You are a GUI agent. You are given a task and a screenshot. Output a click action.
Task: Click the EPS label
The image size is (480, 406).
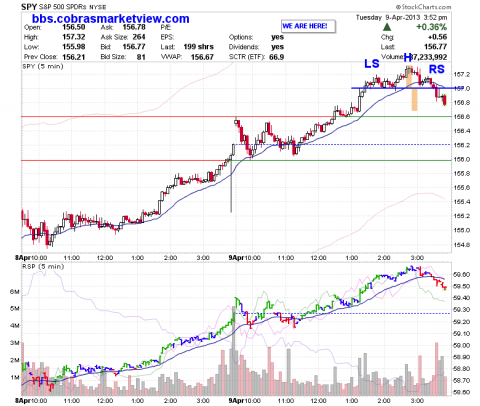pyautogui.click(x=167, y=37)
